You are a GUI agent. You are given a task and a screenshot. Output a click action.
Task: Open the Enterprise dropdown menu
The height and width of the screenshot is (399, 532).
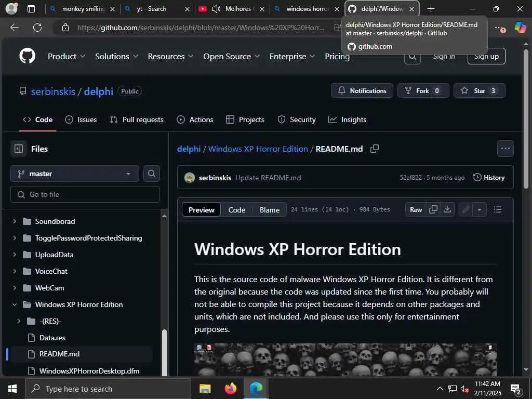(292, 56)
